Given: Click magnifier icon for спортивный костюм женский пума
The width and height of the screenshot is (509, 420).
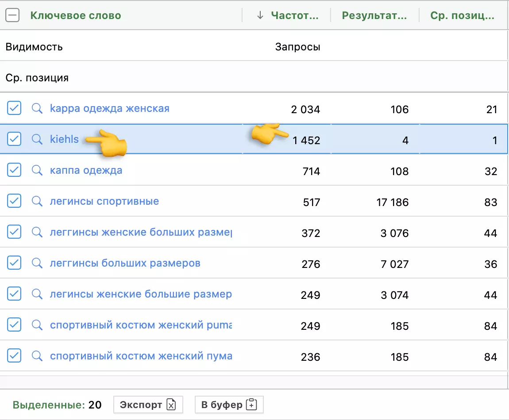Looking at the screenshot, I should 37,356.
